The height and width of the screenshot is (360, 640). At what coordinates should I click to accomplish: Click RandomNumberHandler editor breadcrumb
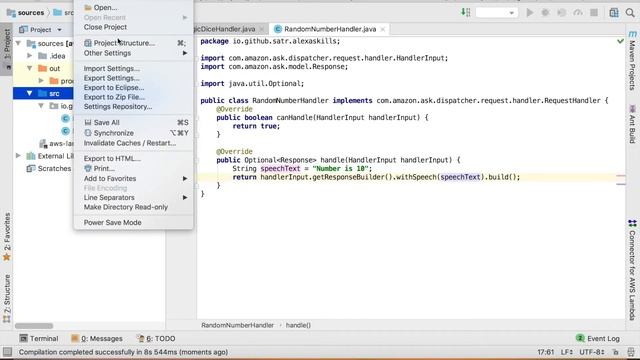(237, 325)
